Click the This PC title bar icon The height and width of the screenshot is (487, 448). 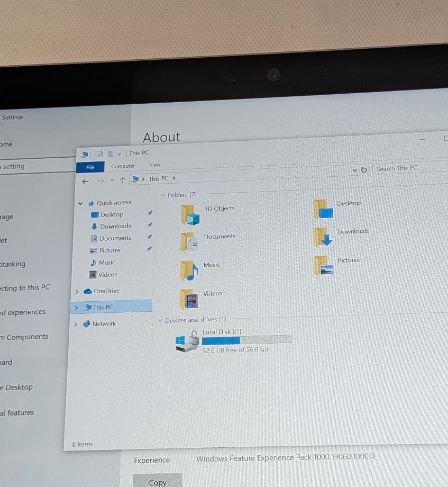click(x=85, y=155)
